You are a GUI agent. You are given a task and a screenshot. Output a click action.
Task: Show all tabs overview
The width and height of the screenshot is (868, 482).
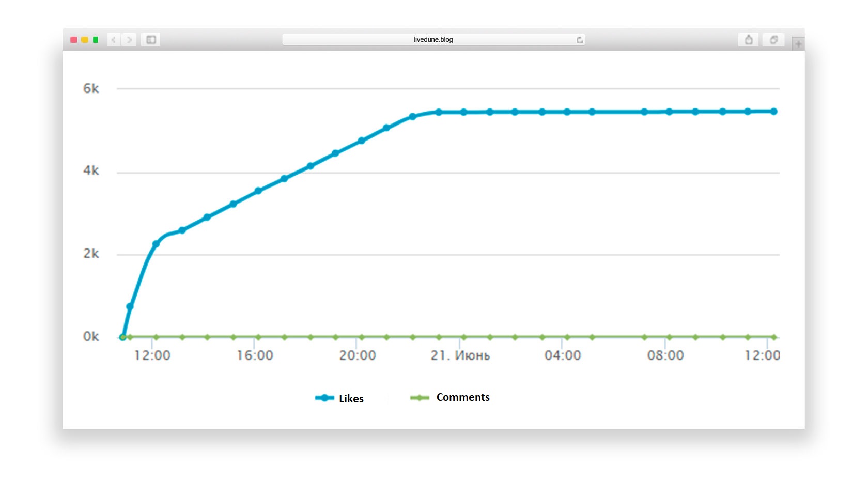coord(773,40)
